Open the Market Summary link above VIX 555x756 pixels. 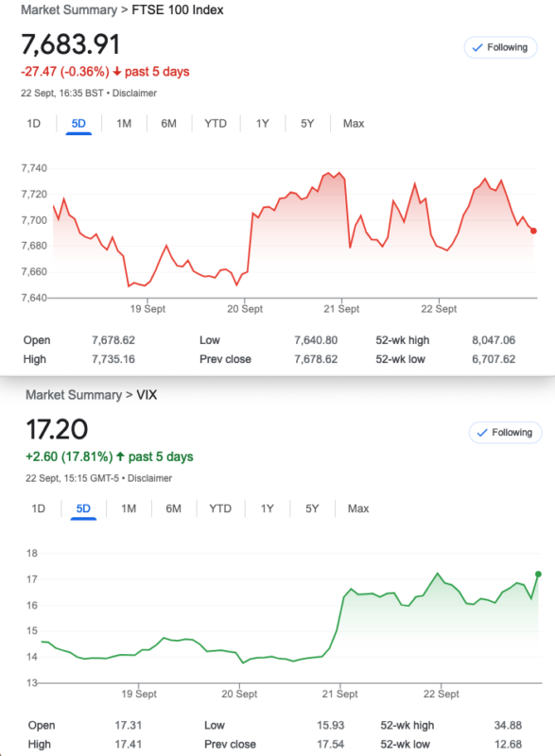74,395
